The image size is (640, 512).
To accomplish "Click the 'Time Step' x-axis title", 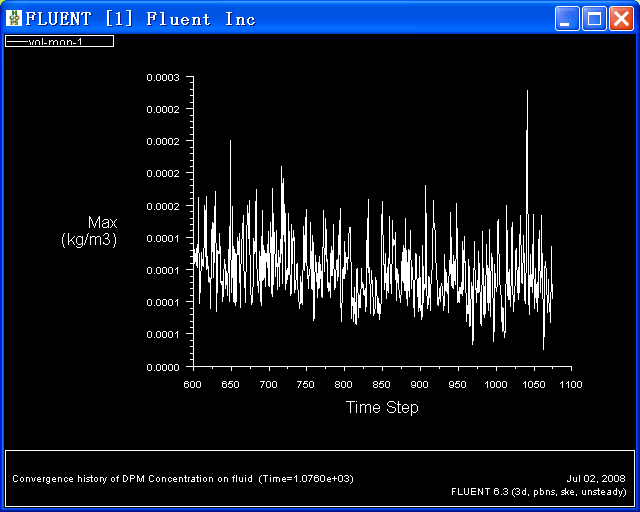I will [x=382, y=407].
